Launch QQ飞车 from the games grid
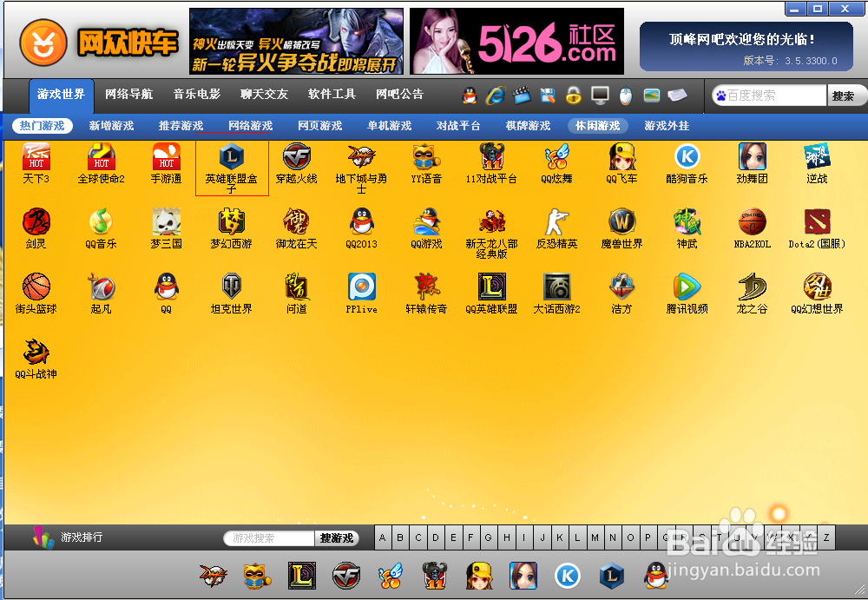This screenshot has width=868, height=600. coord(621,163)
